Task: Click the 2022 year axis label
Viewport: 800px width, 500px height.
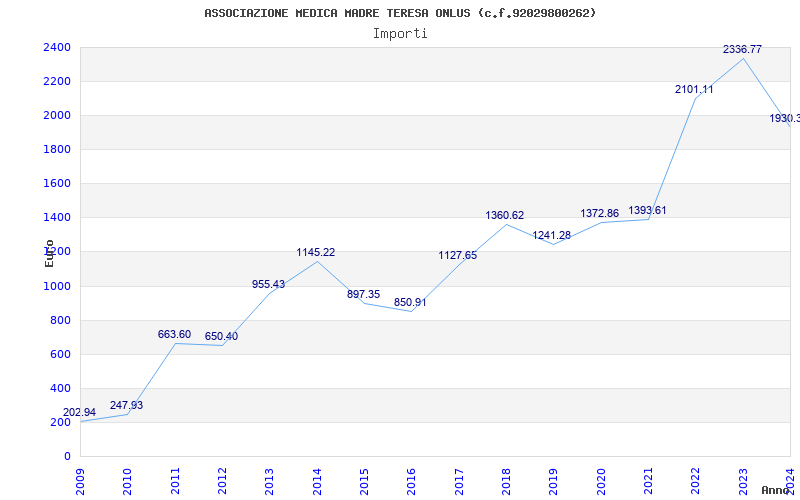Action: click(x=695, y=481)
